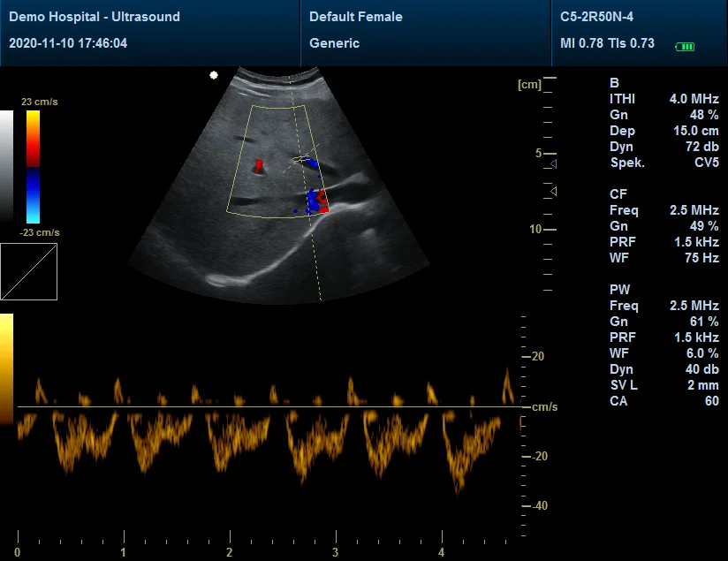
Task: Click the upper focus triangle on depth scale
Action: pos(553,163)
